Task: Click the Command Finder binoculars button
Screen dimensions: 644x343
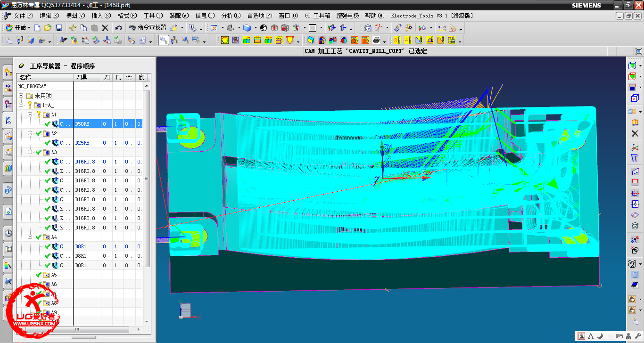Action: [147, 28]
